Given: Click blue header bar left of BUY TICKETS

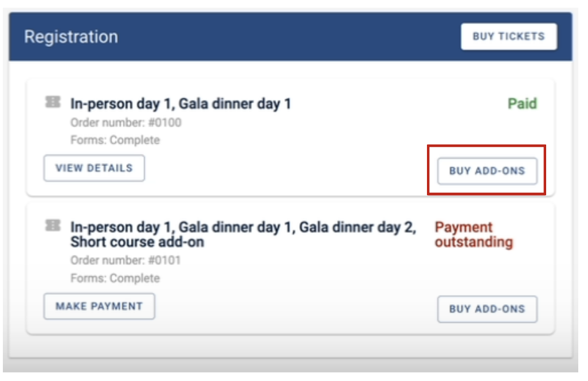Looking at the screenshot, I should pyautogui.click(x=289, y=37).
